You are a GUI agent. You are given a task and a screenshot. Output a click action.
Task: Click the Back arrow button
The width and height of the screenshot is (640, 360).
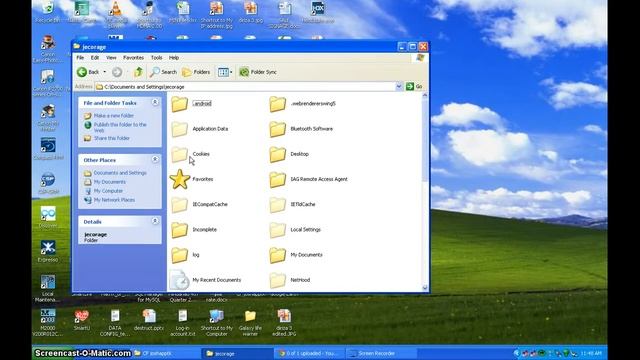[x=88, y=72]
